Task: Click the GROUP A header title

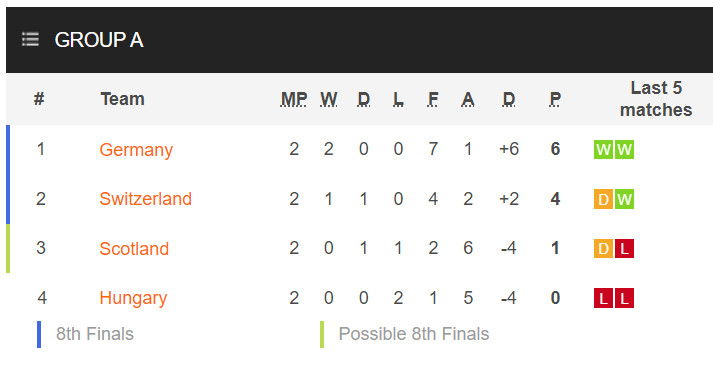Action: [x=99, y=40]
